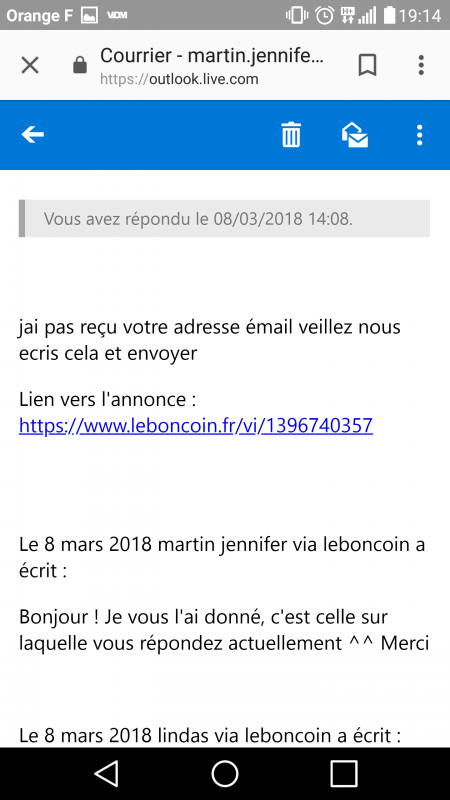Delete this email with trash icon
This screenshot has height=800, width=450.
pyautogui.click(x=291, y=135)
